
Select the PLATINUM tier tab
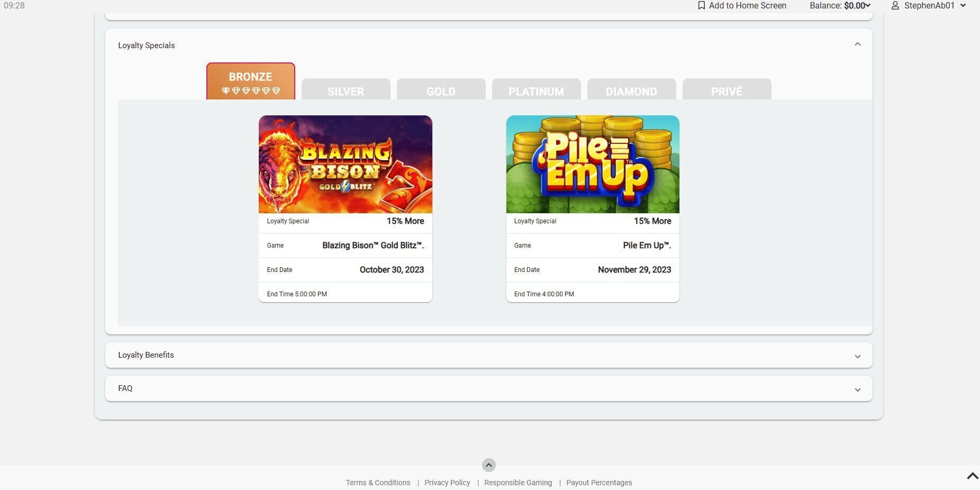(x=536, y=91)
